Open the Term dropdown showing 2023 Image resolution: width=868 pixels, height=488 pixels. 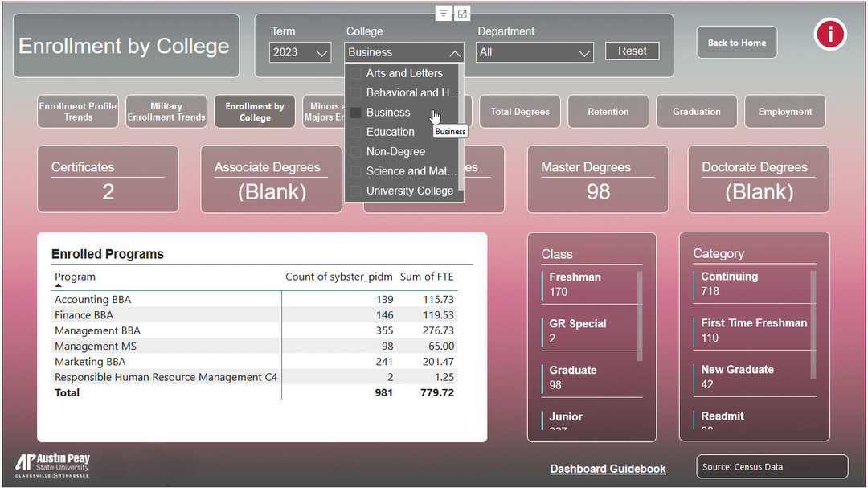point(299,51)
